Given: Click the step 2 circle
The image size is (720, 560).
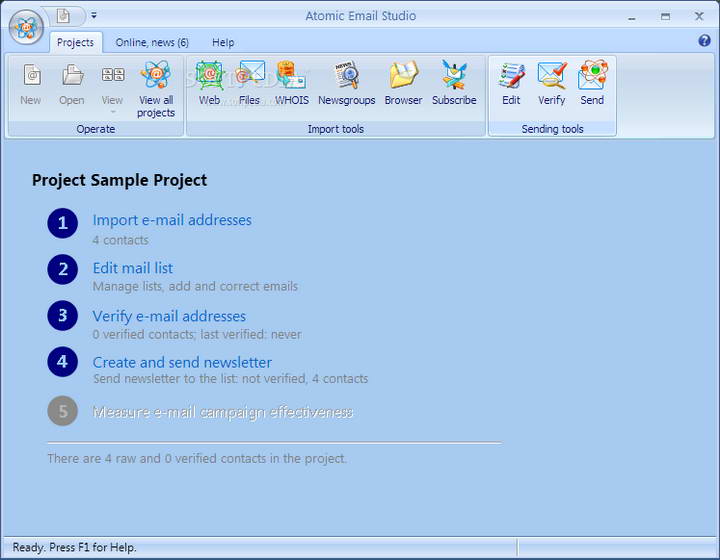Looking at the screenshot, I should click(x=63, y=269).
